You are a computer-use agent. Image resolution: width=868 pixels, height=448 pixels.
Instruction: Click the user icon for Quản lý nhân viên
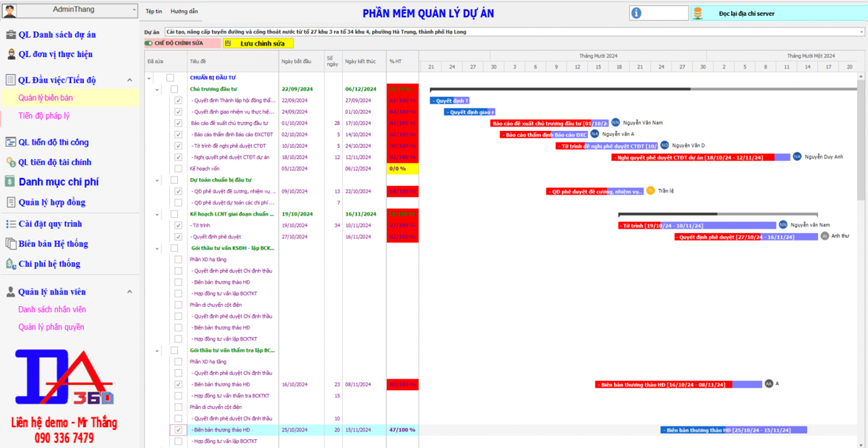tap(11, 292)
